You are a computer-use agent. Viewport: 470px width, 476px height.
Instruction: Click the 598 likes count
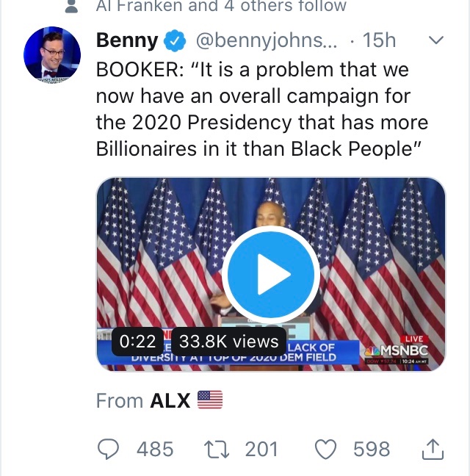point(372,449)
